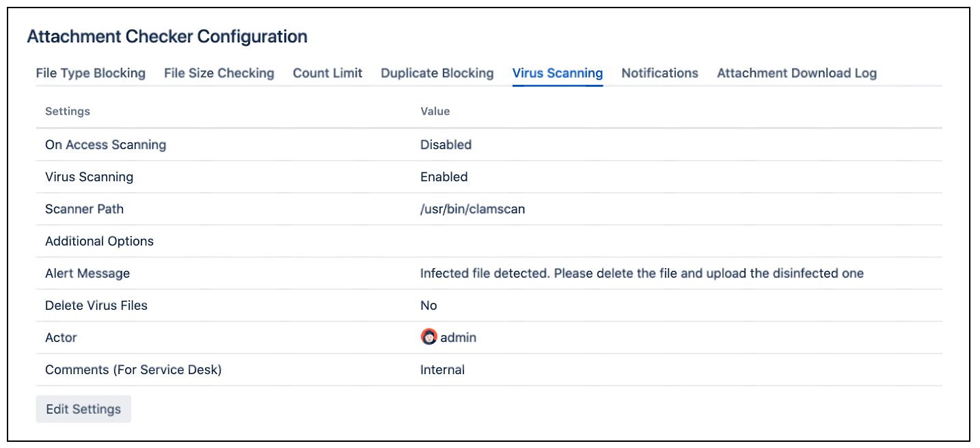Open the File Size Checking tab
The image size is (980, 448).
(219, 73)
